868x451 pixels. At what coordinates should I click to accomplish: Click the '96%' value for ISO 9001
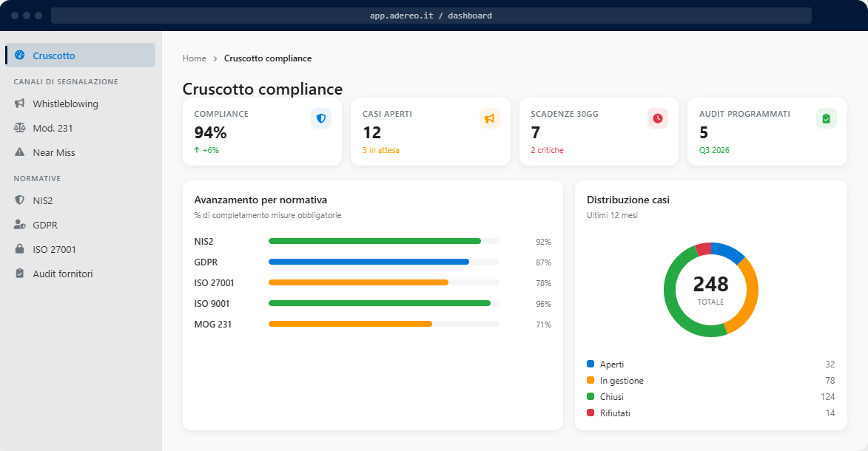coord(544,304)
